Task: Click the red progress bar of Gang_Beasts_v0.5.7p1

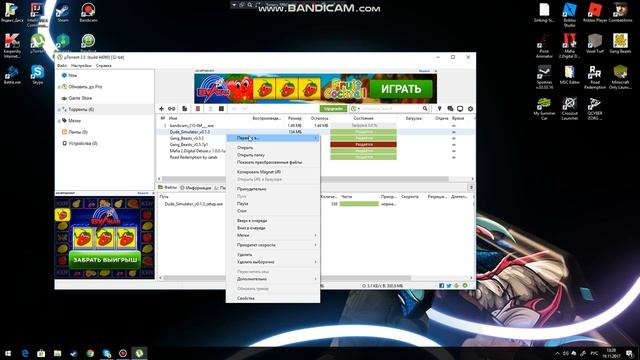Action: click(x=363, y=144)
